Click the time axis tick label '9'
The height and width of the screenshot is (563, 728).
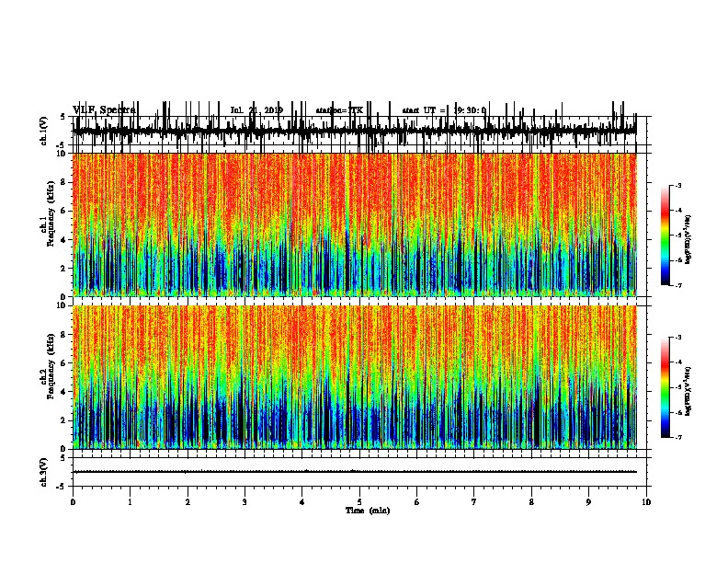tap(588, 502)
